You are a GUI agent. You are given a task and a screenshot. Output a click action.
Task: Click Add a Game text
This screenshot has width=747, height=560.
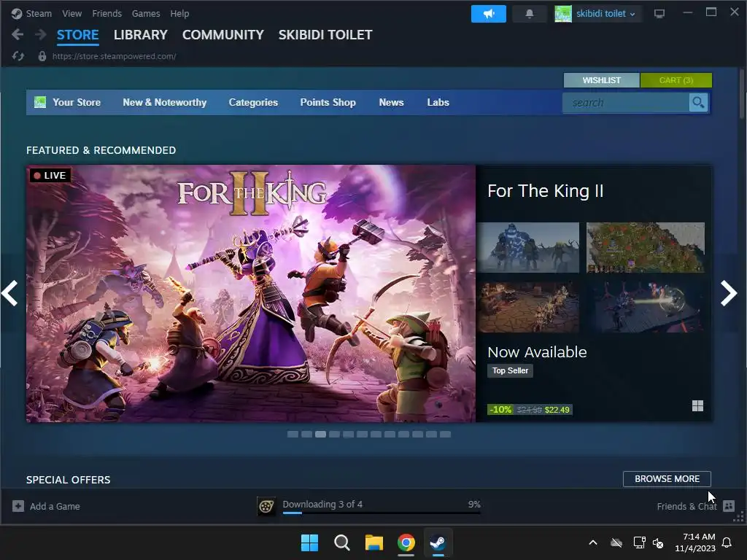pyautogui.click(x=55, y=506)
